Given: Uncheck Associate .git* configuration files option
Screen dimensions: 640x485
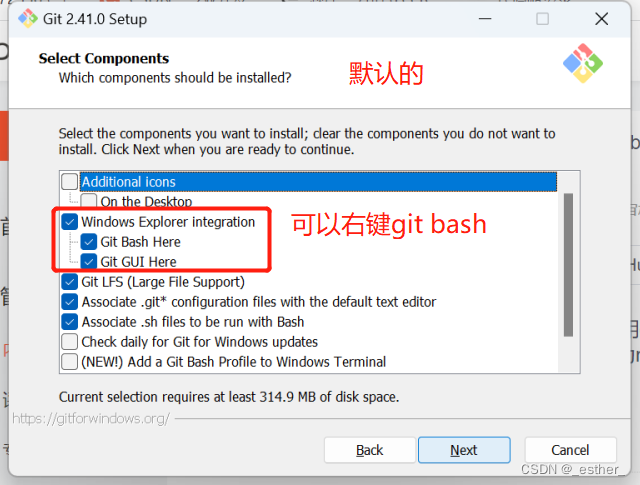Looking at the screenshot, I should pyautogui.click(x=70, y=302).
